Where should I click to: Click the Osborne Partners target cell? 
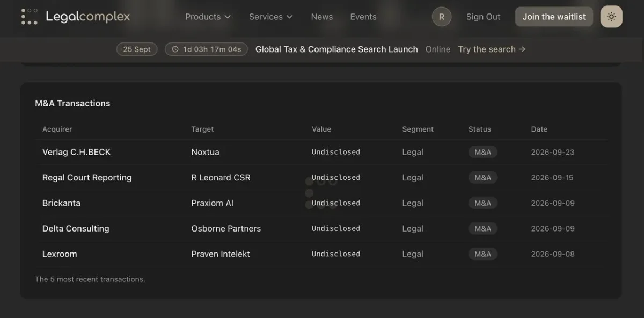point(226,228)
